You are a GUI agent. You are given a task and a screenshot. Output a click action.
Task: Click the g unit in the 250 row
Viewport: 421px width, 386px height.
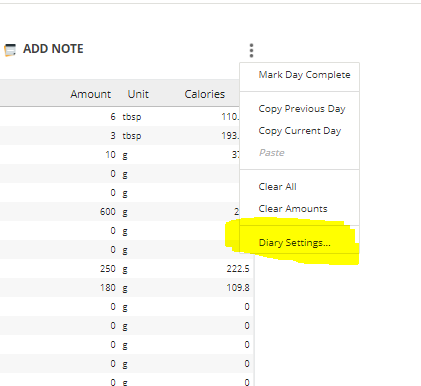(125, 269)
